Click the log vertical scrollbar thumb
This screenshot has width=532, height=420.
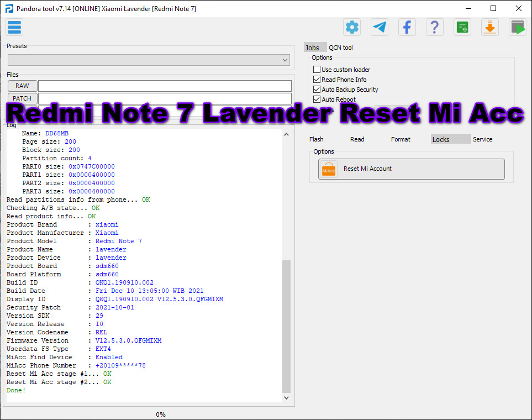point(286,326)
